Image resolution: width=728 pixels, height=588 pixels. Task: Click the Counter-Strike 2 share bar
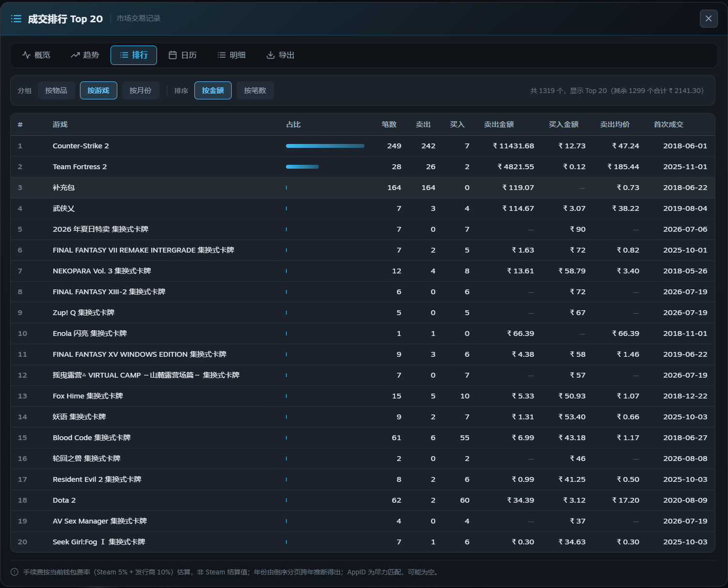point(325,146)
